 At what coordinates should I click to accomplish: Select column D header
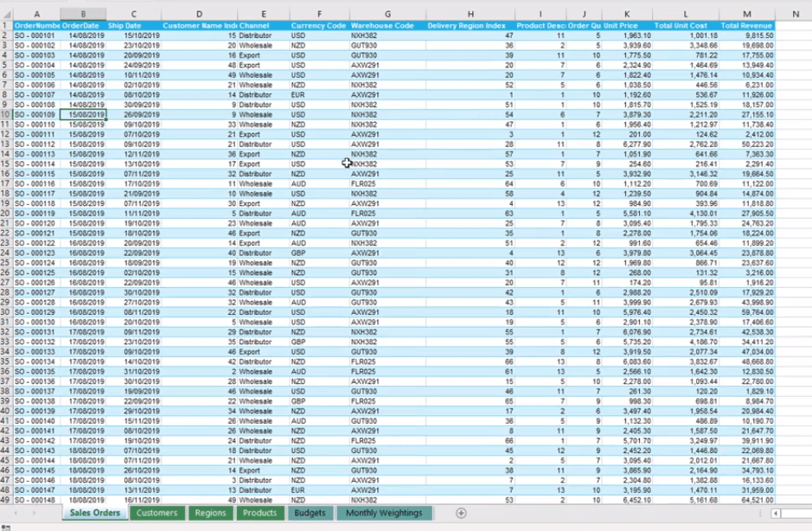200,14
